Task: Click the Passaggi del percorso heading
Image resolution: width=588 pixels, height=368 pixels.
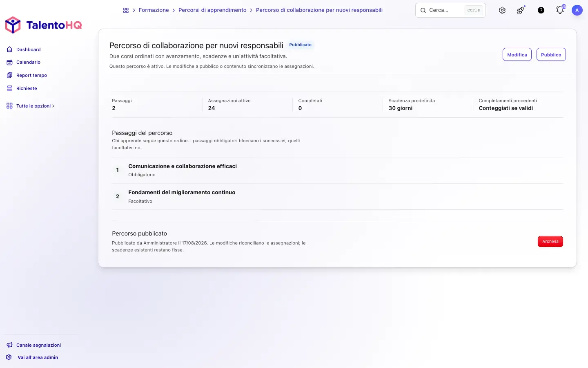Action: click(142, 133)
